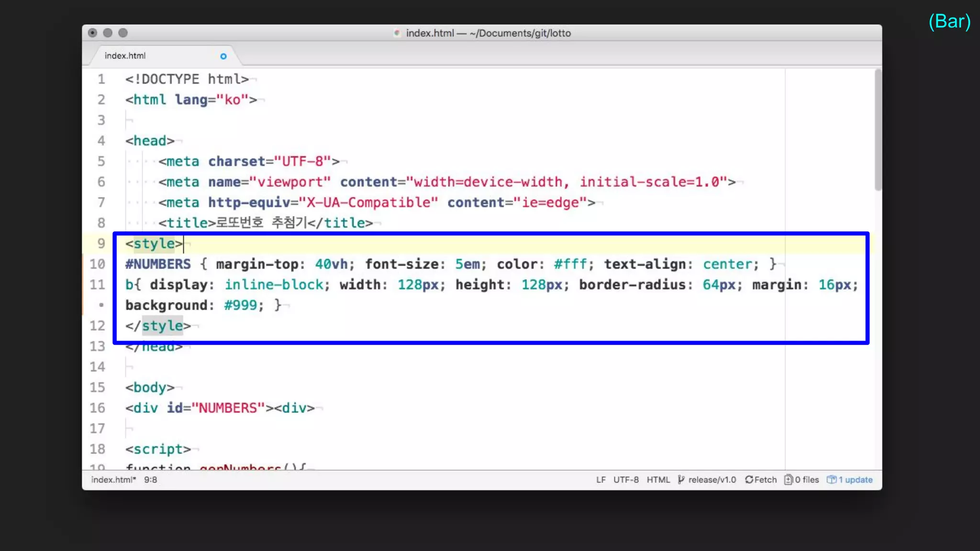980x551 pixels.
Task: Click the soft-wrap bullet marker in the gutter
Action: point(101,305)
